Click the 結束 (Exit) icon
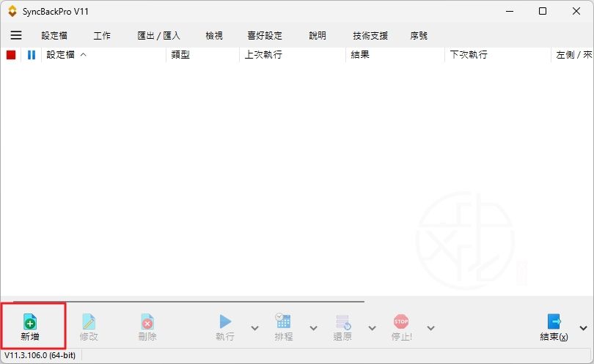Viewport: 594px width, 364px height. (554, 322)
